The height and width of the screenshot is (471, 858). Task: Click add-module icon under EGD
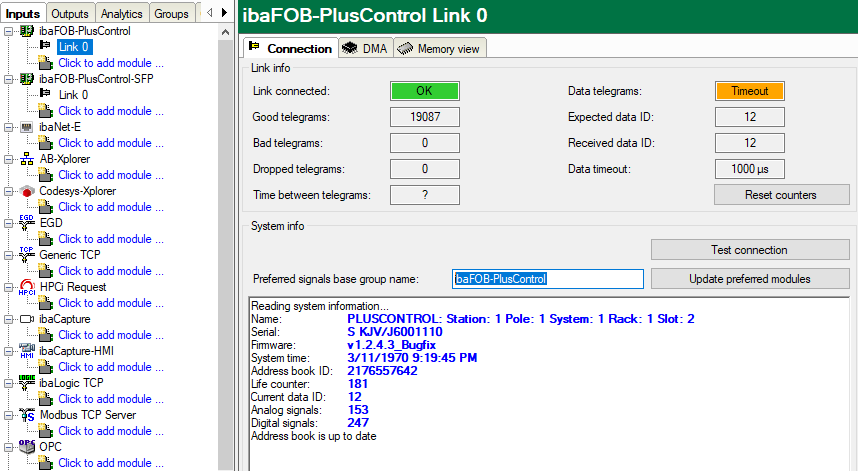point(46,239)
